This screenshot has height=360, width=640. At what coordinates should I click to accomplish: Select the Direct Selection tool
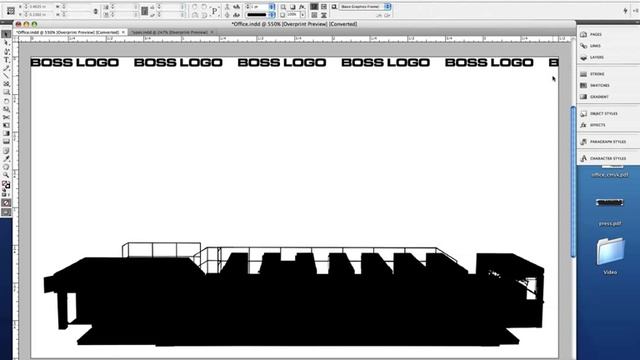(6, 43)
